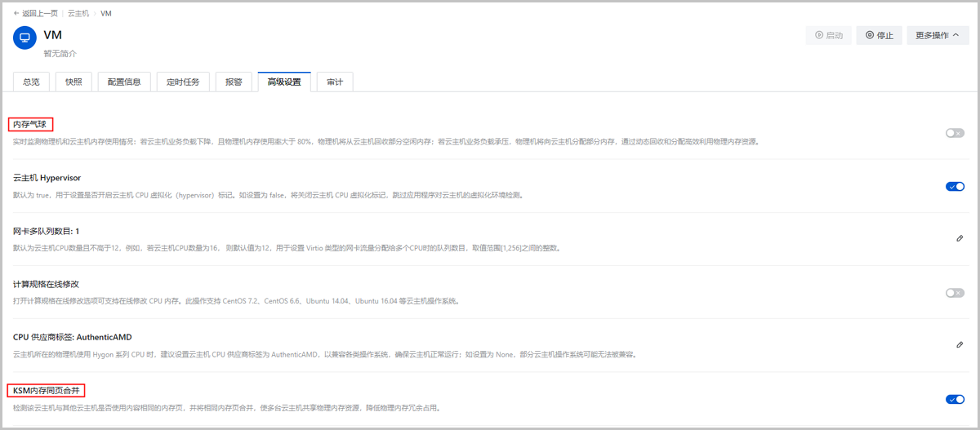The height and width of the screenshot is (430, 980).
Task: Open the 快照 tab
Action: [x=73, y=82]
